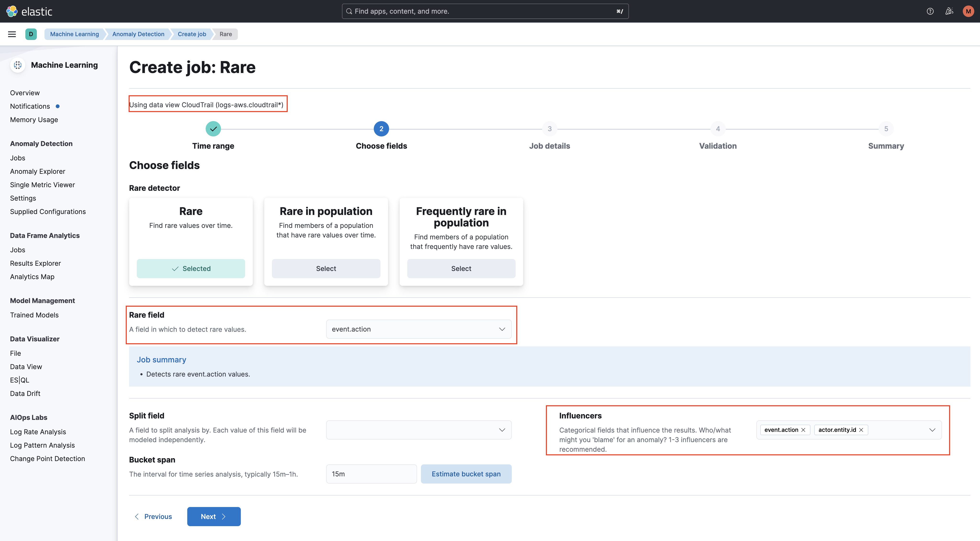Open Anomaly Explorer from the sidebar
Viewport: 980px width, 541px height.
[37, 171]
